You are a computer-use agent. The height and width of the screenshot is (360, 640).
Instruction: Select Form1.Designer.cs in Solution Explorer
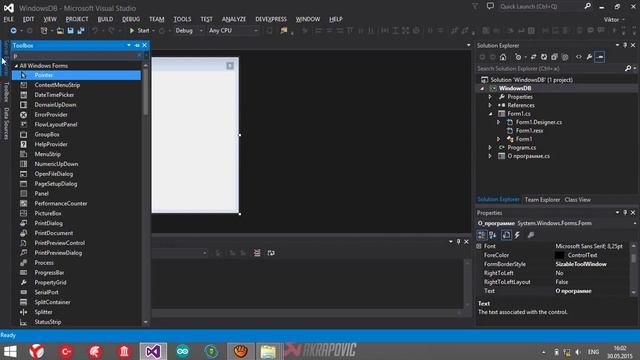tap(539, 122)
